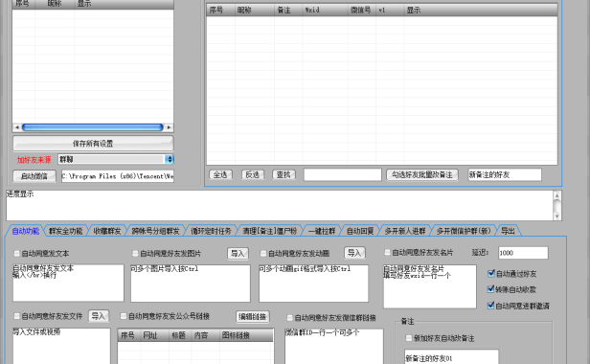
Task: Click the v1 column header
Action: [390, 11]
